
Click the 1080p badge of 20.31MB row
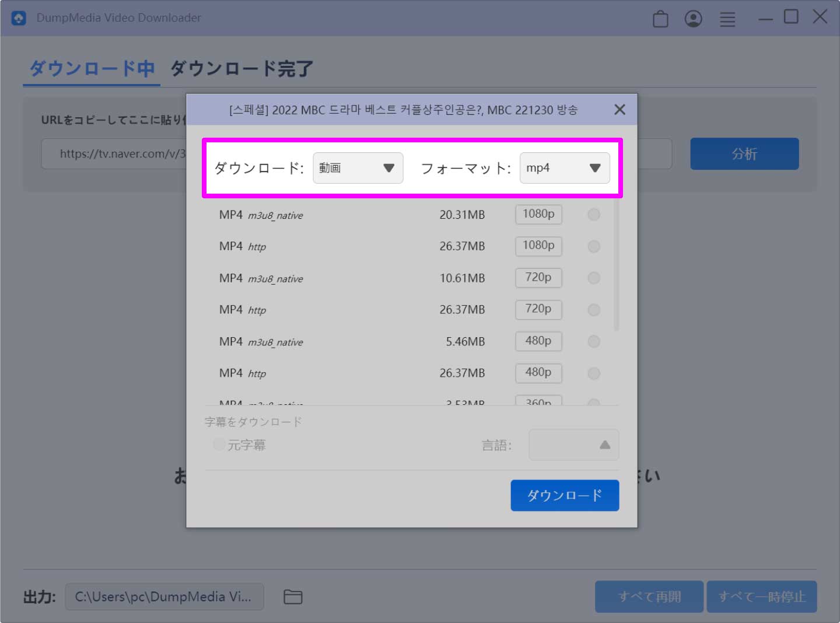tap(538, 214)
